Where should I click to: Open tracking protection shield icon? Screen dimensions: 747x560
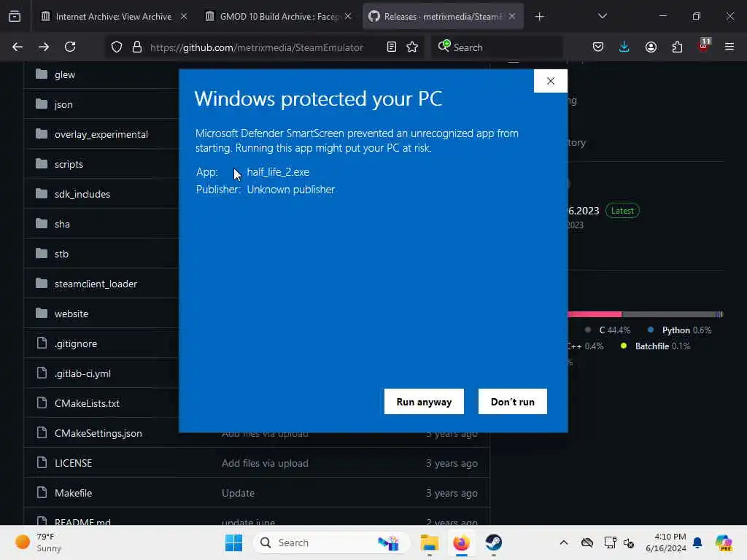[x=116, y=47]
